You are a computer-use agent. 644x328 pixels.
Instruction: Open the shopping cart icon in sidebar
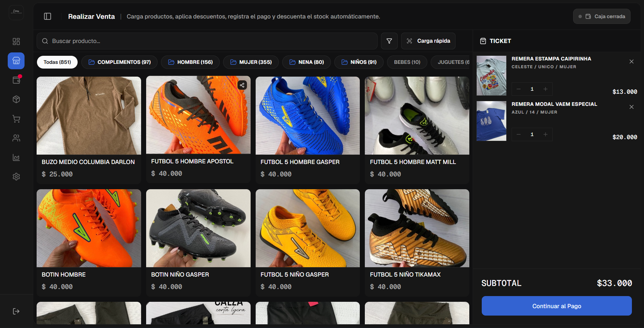[x=16, y=119]
